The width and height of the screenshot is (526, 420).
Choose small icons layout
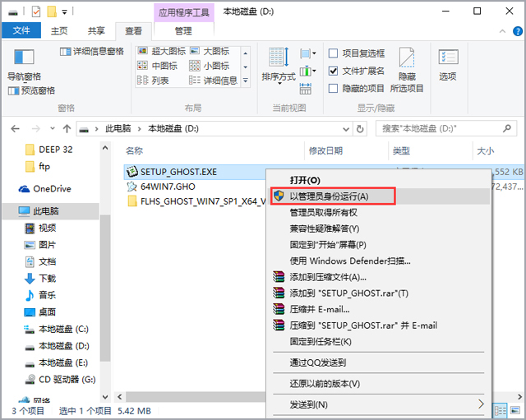click(210, 66)
